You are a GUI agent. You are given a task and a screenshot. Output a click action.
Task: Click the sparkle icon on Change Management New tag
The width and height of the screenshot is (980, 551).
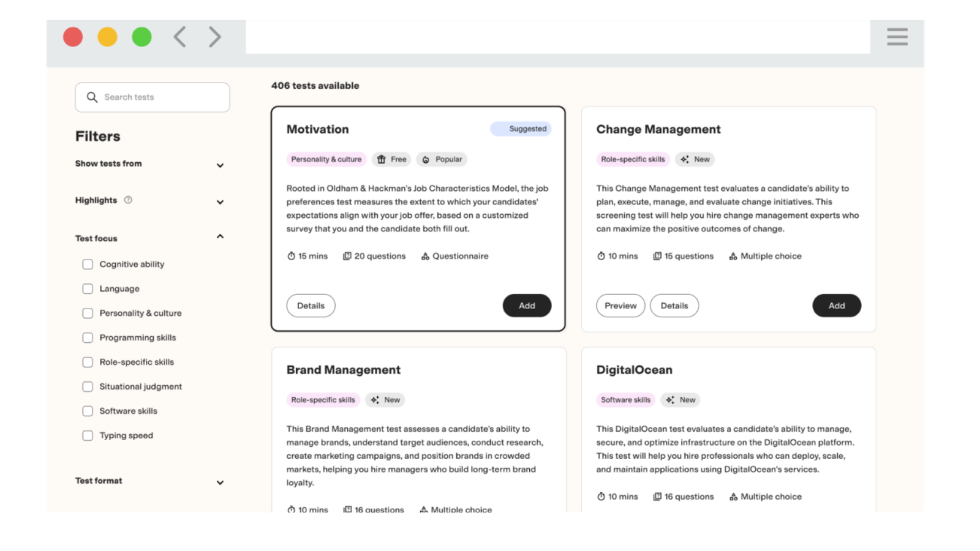tap(685, 159)
